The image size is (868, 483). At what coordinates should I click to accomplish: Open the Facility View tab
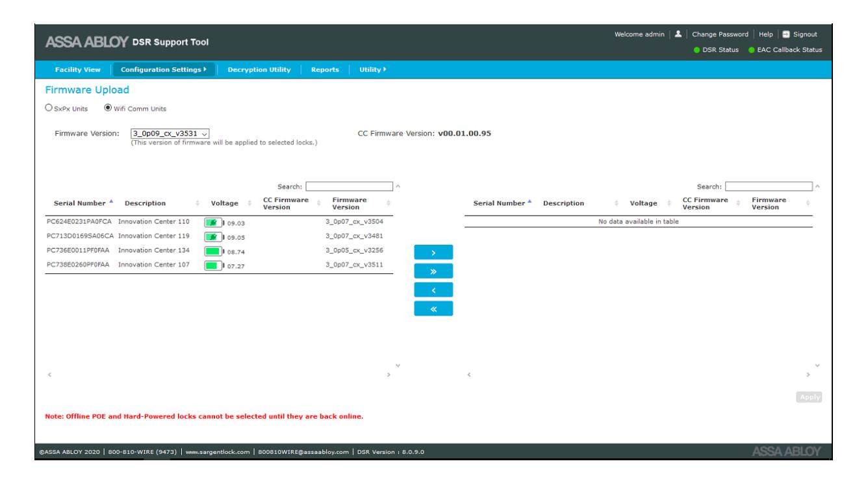point(77,69)
